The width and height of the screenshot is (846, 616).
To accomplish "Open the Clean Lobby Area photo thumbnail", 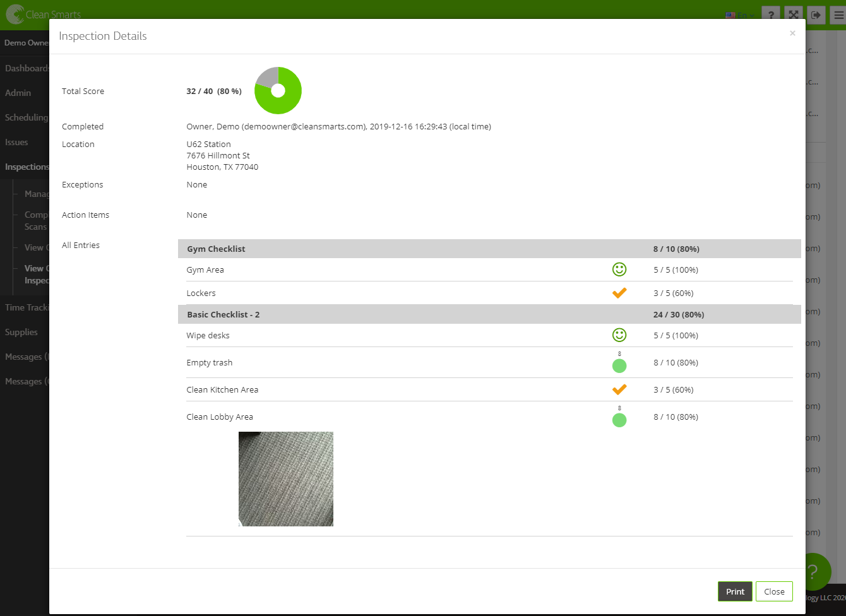I will click(x=286, y=479).
